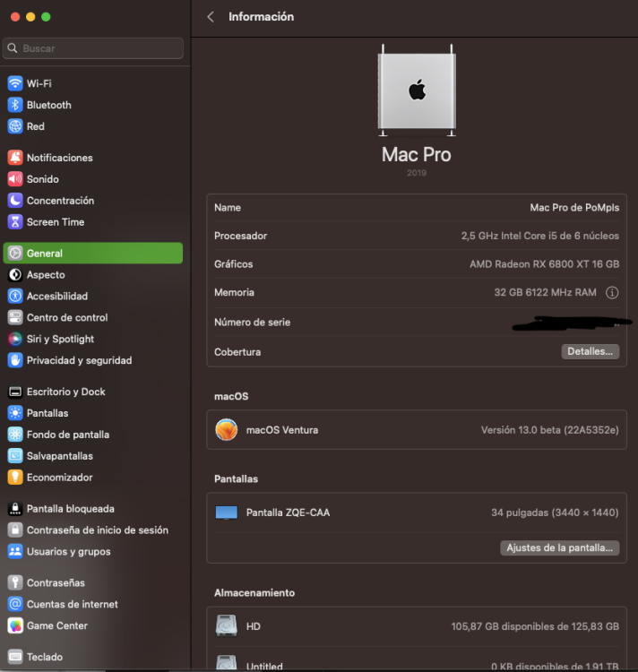This screenshot has height=672, width=638.
Task: Click AMD Radeon RX 6800 XT text
Action: point(544,264)
